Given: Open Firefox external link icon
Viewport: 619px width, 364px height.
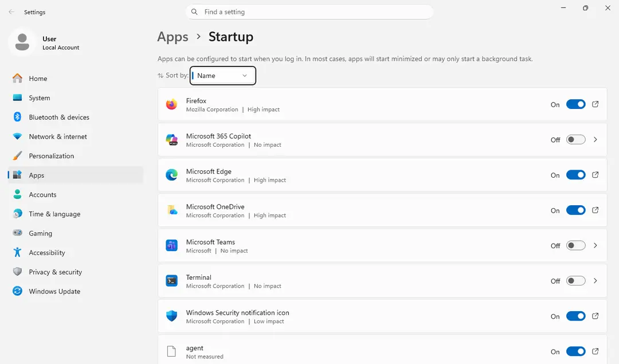Looking at the screenshot, I should tap(596, 104).
